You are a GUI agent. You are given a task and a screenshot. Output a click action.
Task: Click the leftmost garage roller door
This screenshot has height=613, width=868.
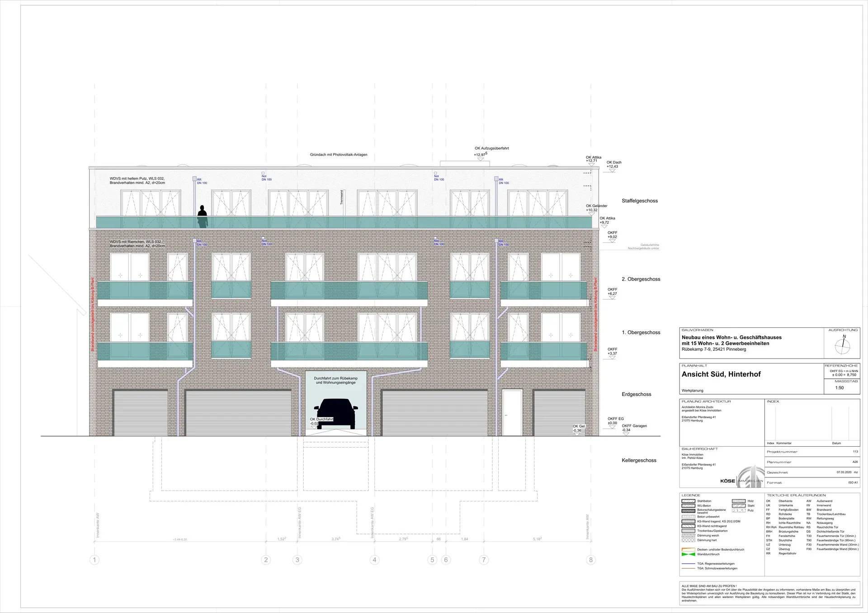[x=140, y=413]
